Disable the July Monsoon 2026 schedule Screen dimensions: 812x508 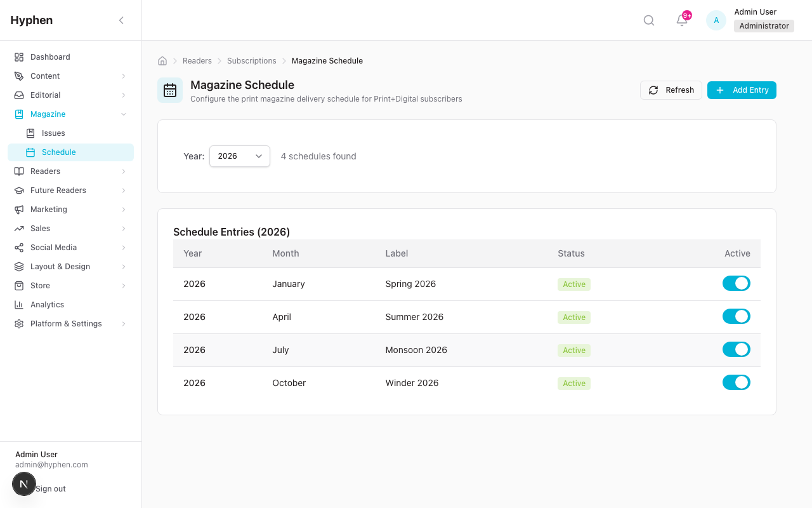click(x=736, y=350)
